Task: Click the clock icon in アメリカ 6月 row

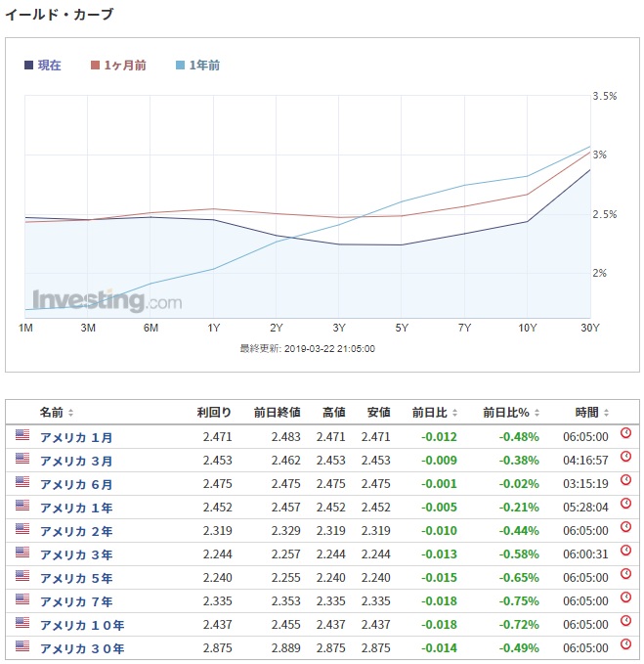Action: click(x=625, y=480)
